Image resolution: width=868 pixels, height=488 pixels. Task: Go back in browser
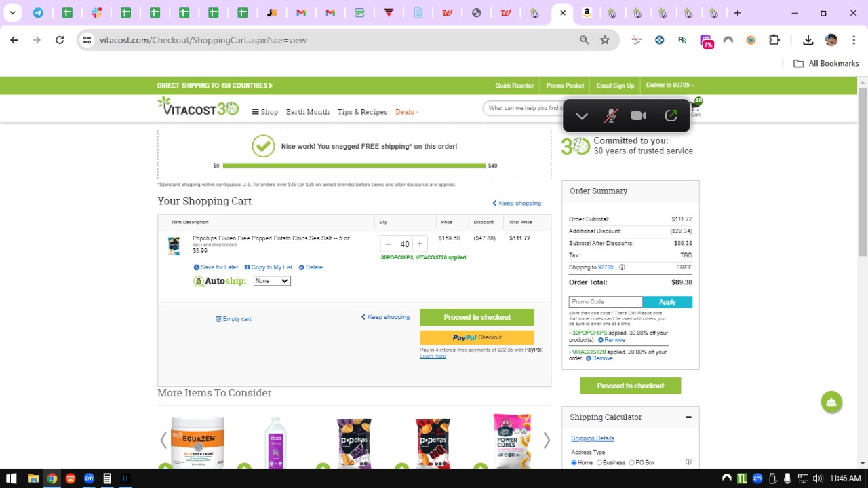coord(14,40)
